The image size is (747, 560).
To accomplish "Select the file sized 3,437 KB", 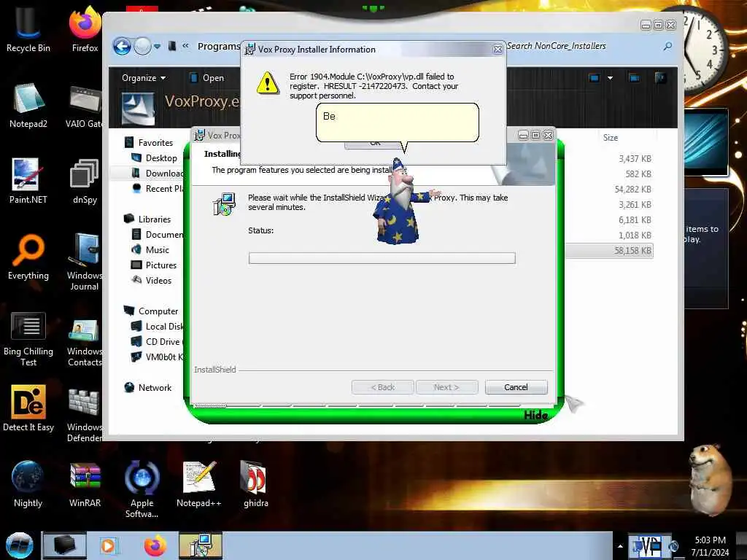I will (x=635, y=158).
